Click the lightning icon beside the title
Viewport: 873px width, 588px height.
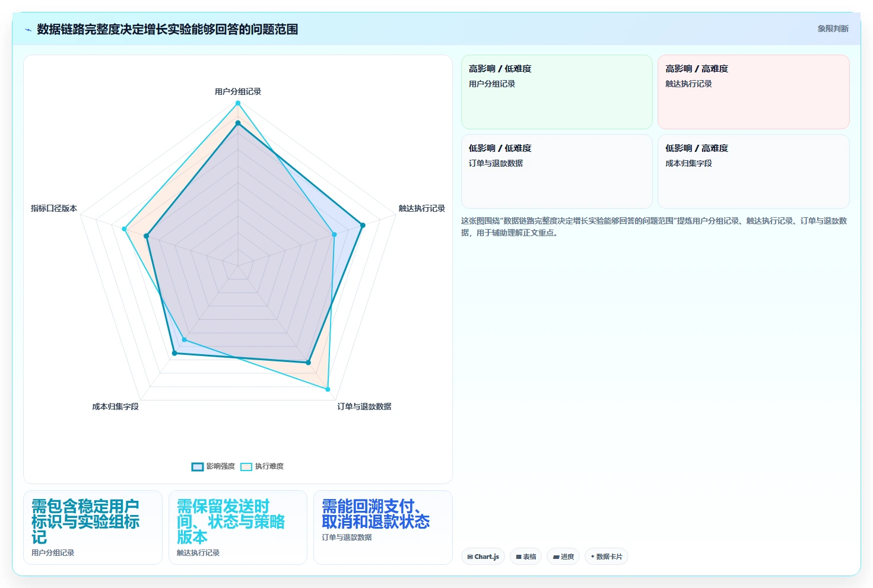coord(28,30)
